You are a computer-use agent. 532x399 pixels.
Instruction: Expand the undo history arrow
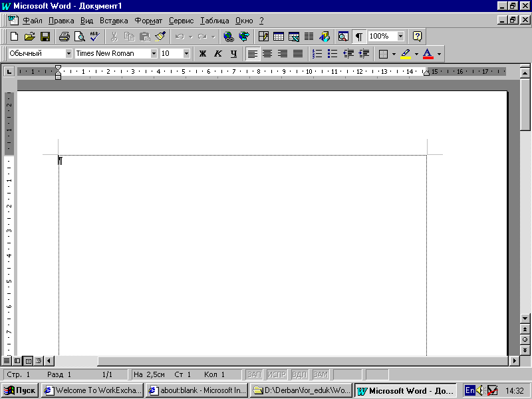click(191, 37)
